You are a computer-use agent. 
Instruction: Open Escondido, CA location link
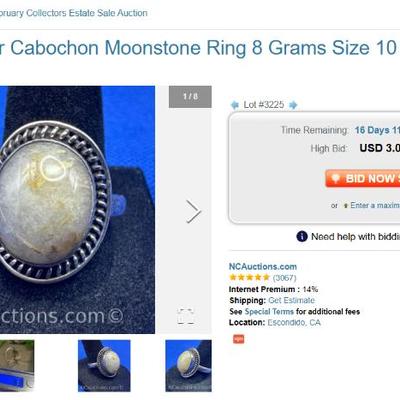[294, 323]
